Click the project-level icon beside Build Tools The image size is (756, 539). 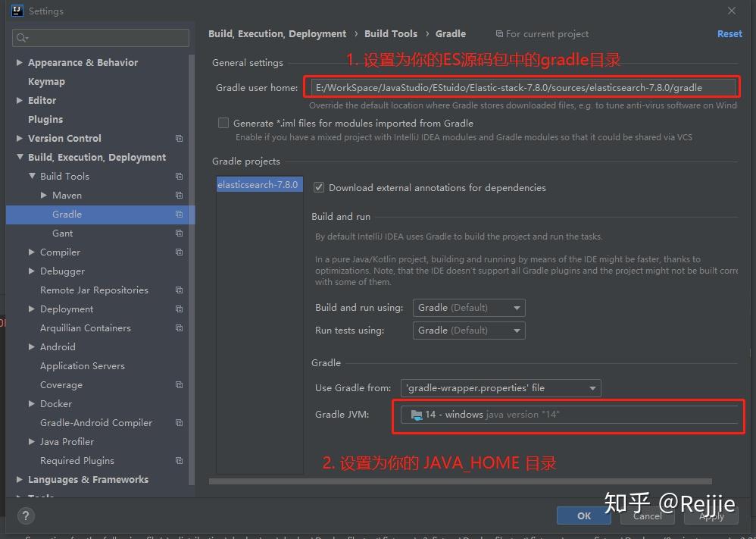179,177
